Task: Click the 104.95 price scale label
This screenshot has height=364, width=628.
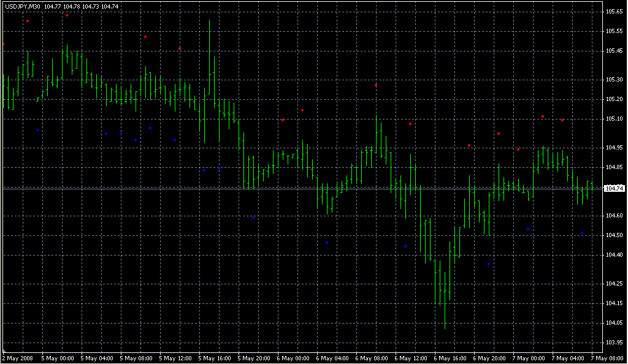Action: (614, 148)
